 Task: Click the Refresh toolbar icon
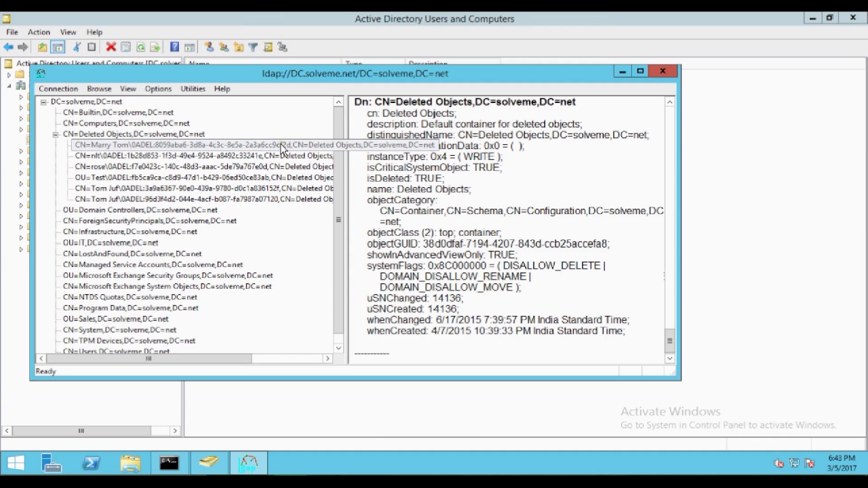140,47
